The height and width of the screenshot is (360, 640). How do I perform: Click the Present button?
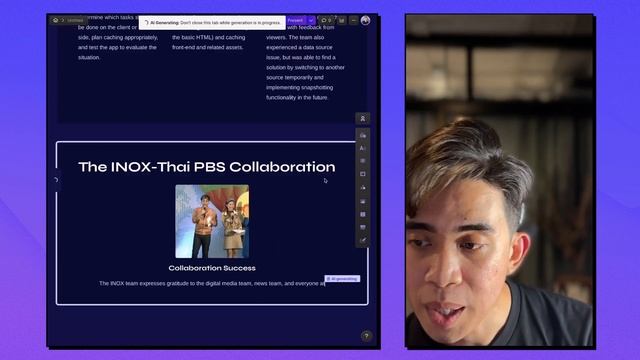296,20
